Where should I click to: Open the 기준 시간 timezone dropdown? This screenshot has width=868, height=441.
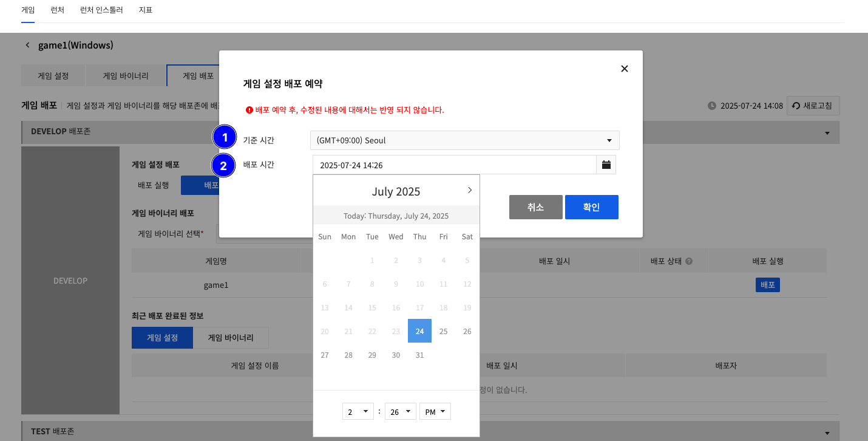[464, 140]
